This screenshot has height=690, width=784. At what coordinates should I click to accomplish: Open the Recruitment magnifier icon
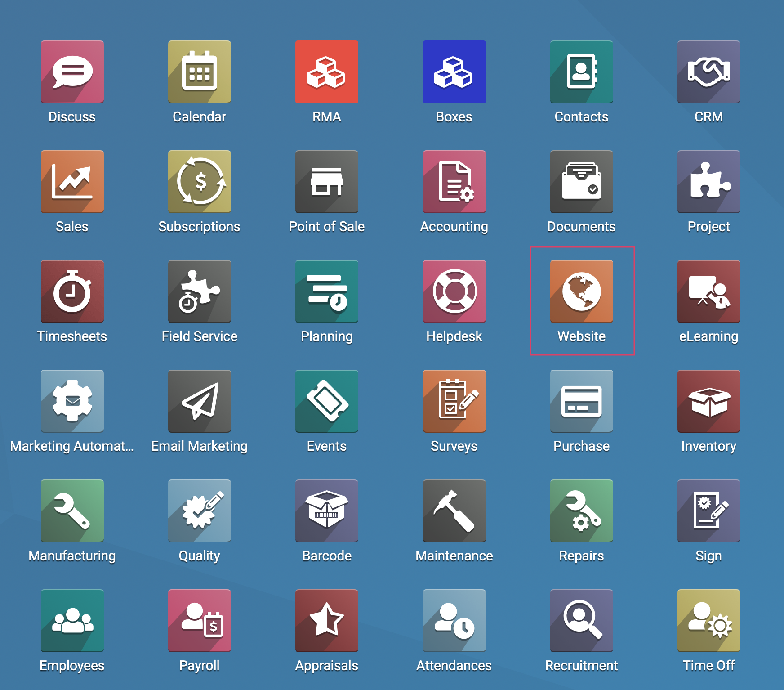582,621
